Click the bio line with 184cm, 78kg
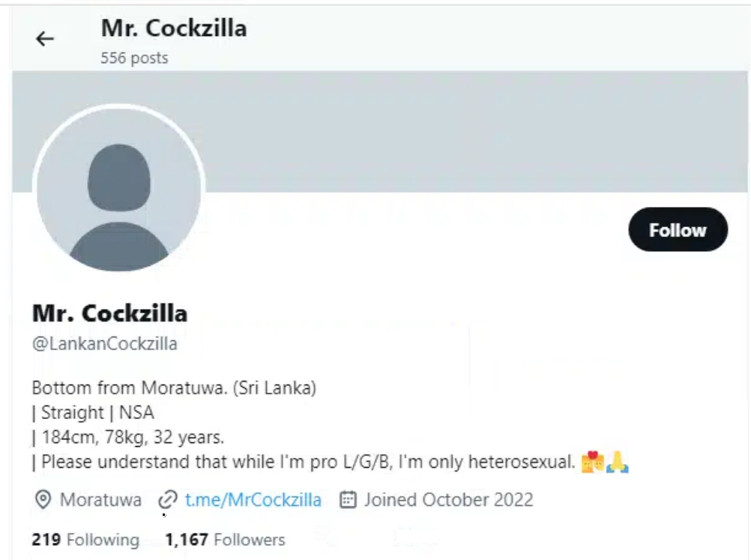751x560 pixels. (128, 437)
